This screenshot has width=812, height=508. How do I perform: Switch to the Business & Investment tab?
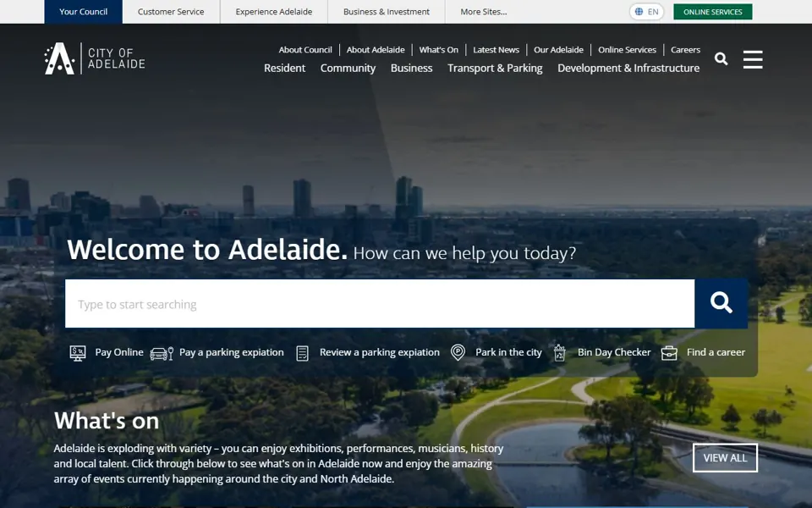[x=387, y=11]
